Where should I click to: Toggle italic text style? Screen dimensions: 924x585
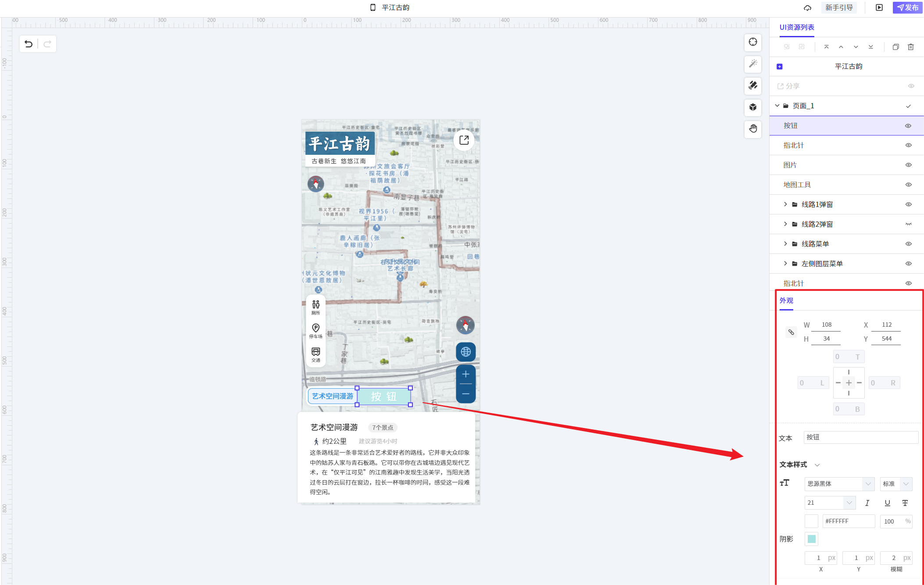tap(867, 503)
